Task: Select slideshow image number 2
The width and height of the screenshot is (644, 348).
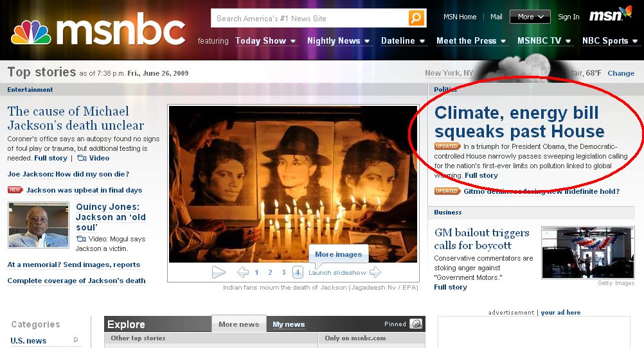Action: pos(270,272)
